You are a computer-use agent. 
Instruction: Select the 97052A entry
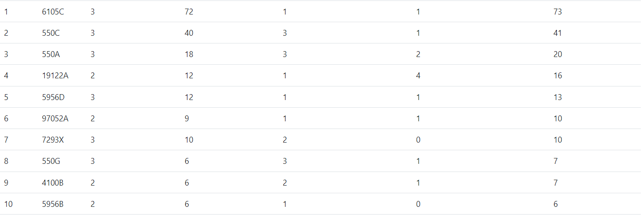pos(55,119)
